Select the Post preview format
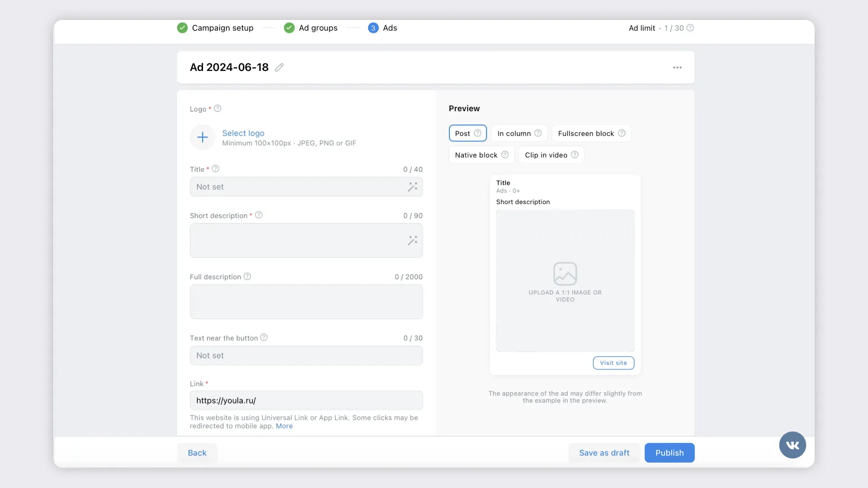 [463, 133]
